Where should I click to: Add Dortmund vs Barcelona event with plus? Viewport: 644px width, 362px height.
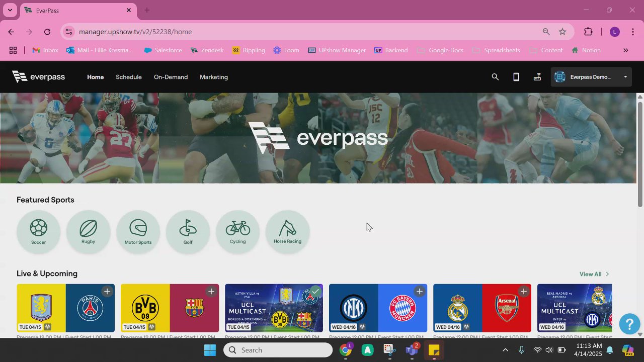(x=211, y=292)
